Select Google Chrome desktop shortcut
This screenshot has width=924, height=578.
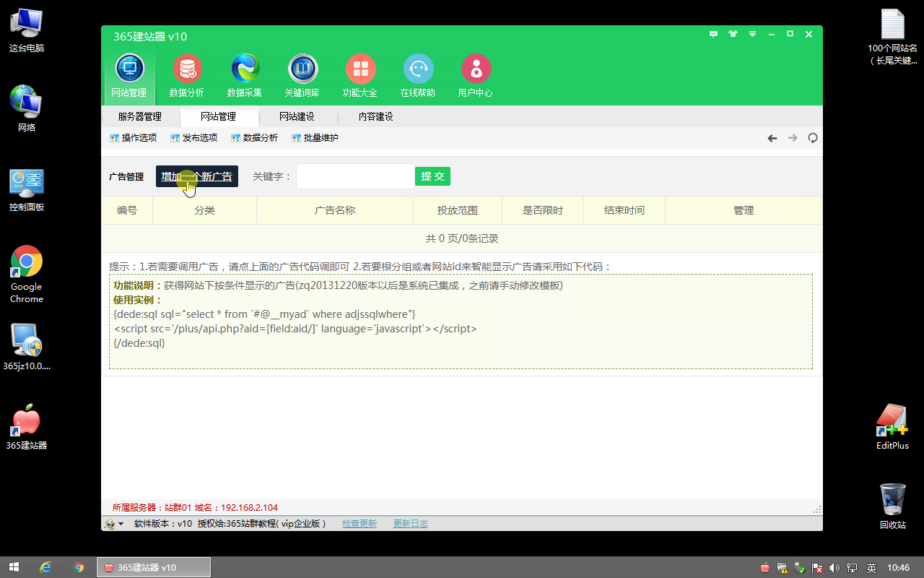(x=27, y=275)
